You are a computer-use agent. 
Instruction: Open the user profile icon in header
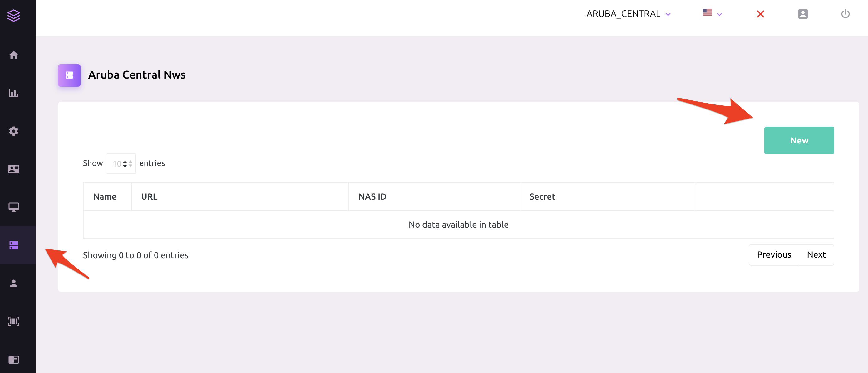coord(803,14)
